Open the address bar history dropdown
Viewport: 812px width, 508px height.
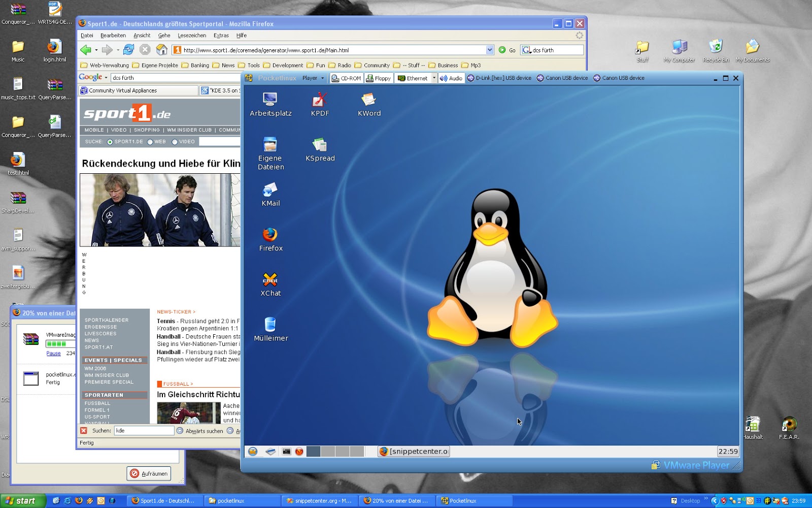[x=490, y=50]
